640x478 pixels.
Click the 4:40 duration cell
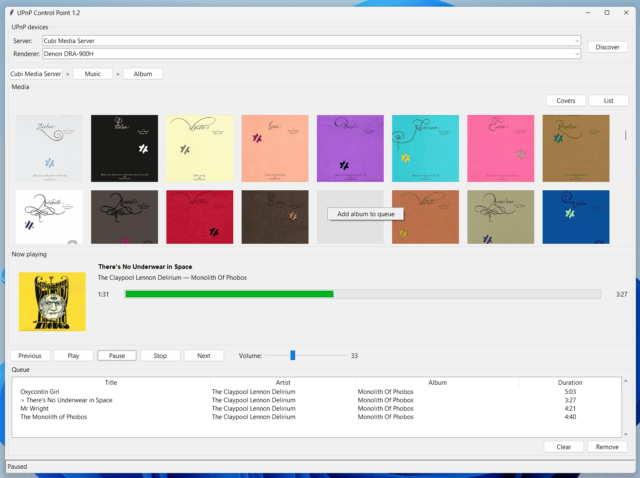[570, 417]
